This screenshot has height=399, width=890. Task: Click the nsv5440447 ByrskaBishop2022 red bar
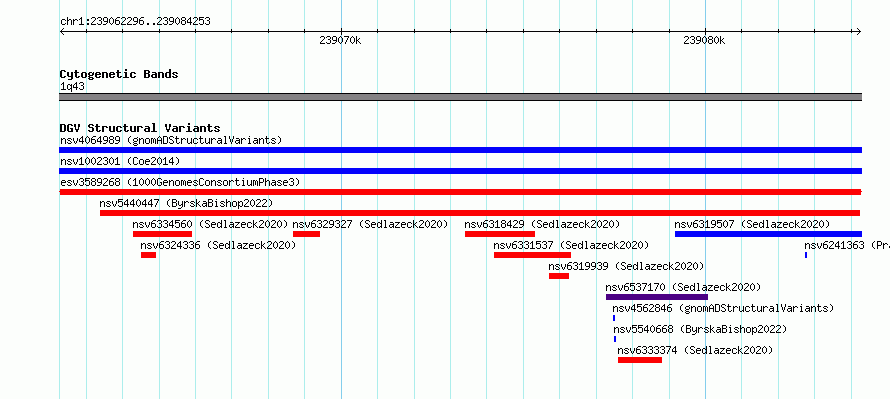point(480,213)
